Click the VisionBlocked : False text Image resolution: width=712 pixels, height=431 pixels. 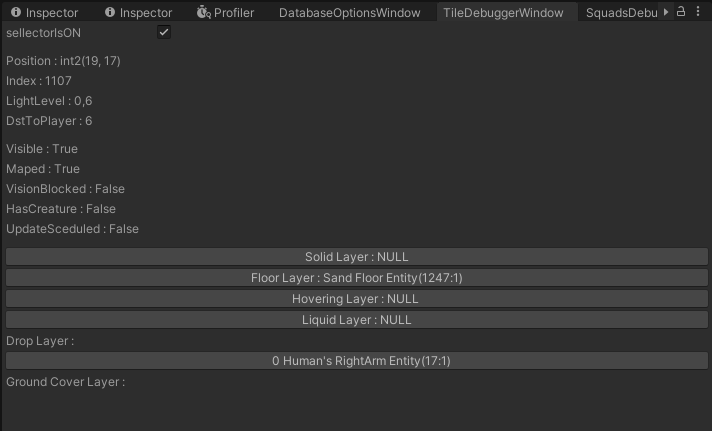(x=65, y=189)
